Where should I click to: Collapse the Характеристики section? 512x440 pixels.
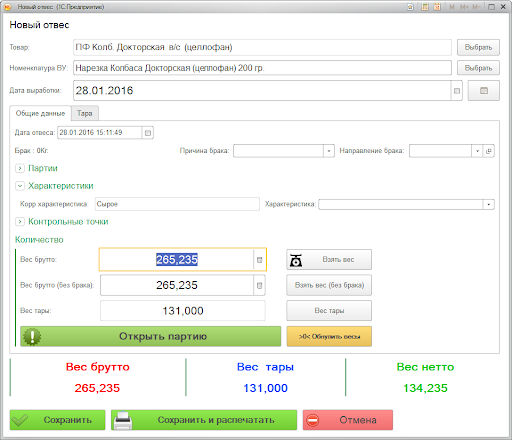[x=20, y=186]
